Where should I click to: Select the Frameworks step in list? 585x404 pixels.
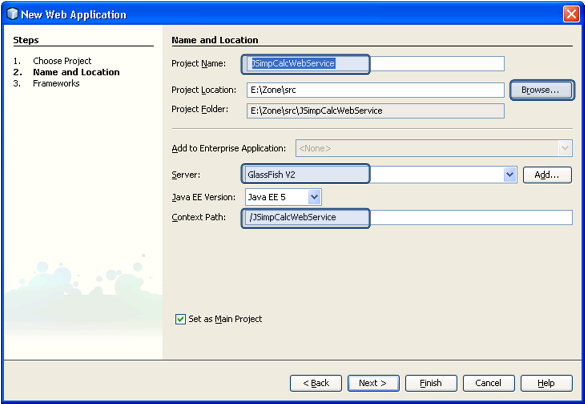click(x=56, y=83)
